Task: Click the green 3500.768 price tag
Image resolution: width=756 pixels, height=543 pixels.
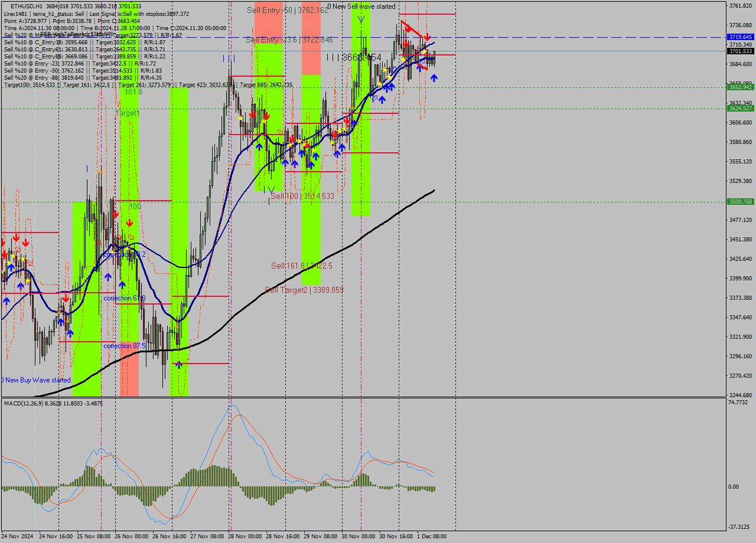Action: click(741, 201)
